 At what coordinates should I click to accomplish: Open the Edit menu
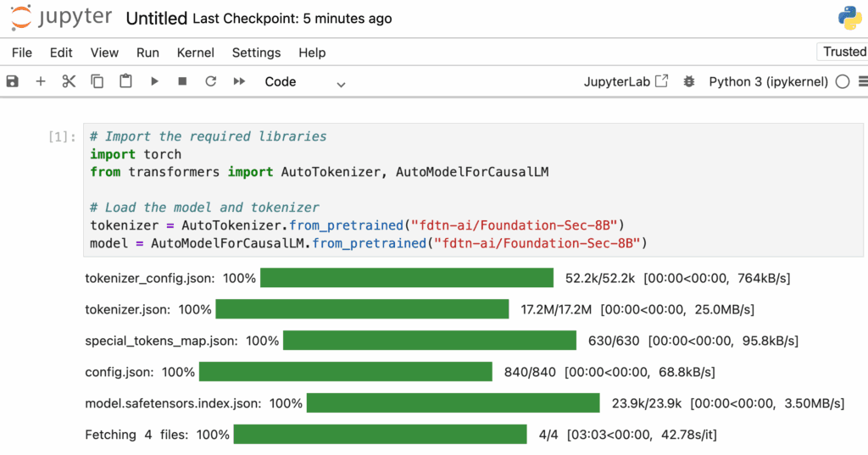[x=61, y=53]
